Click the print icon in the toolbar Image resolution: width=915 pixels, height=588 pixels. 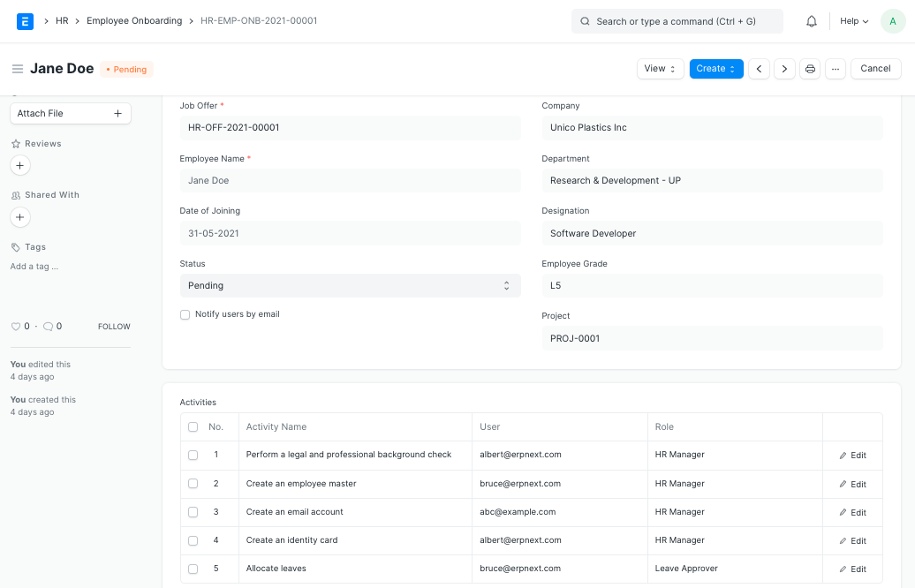point(810,68)
